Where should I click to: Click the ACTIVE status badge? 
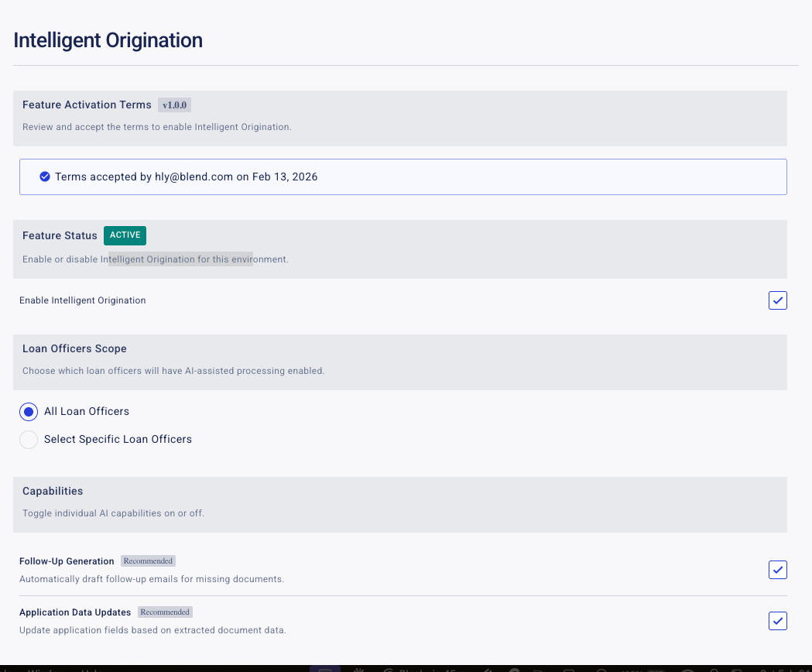[x=125, y=235]
